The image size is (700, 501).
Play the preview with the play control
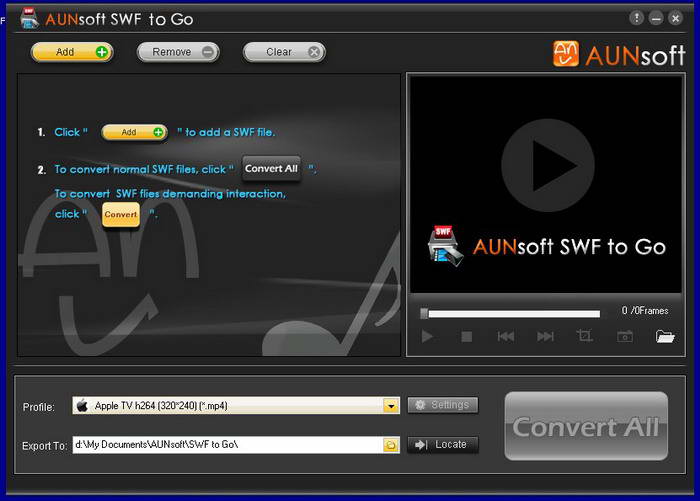tap(427, 336)
